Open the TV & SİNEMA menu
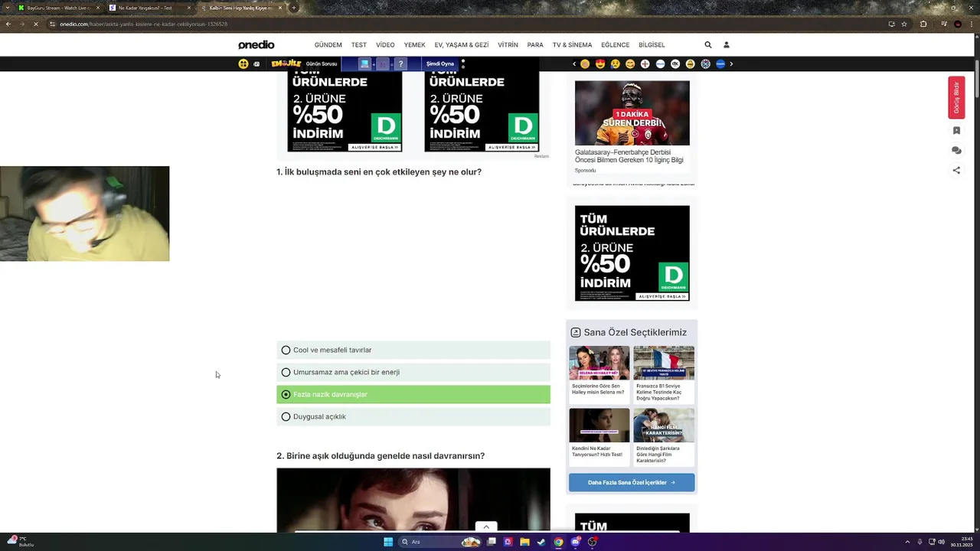980x551 pixels. click(573, 45)
